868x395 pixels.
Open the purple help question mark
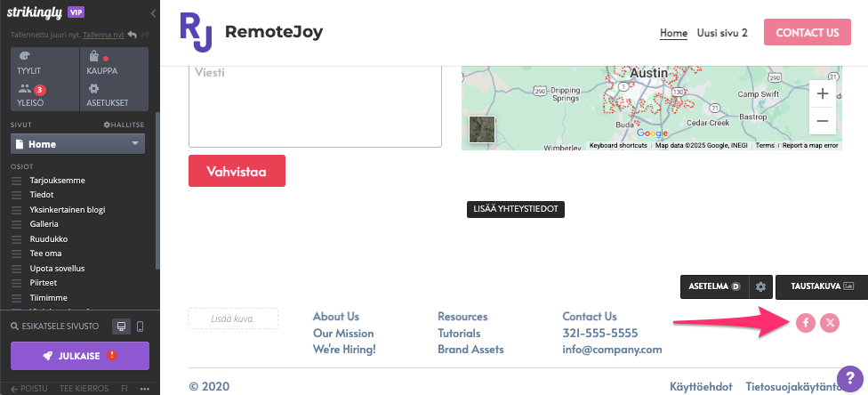click(851, 379)
